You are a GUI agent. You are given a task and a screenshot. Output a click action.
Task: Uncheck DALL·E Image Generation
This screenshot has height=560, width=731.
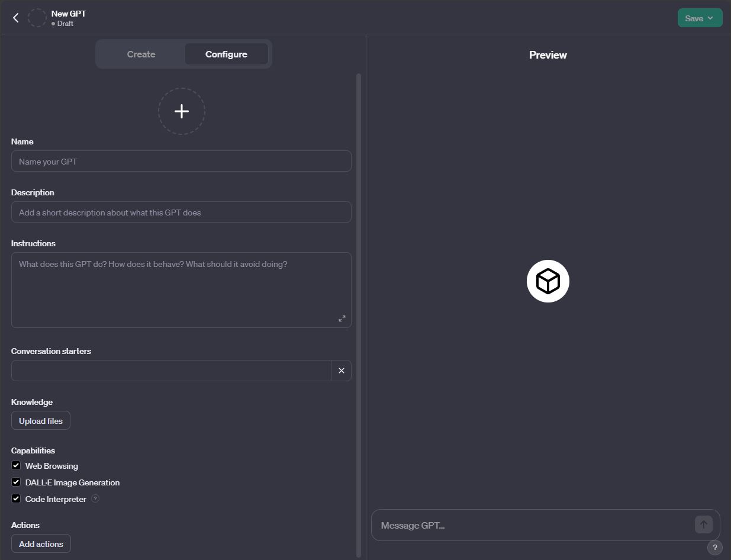(x=16, y=482)
